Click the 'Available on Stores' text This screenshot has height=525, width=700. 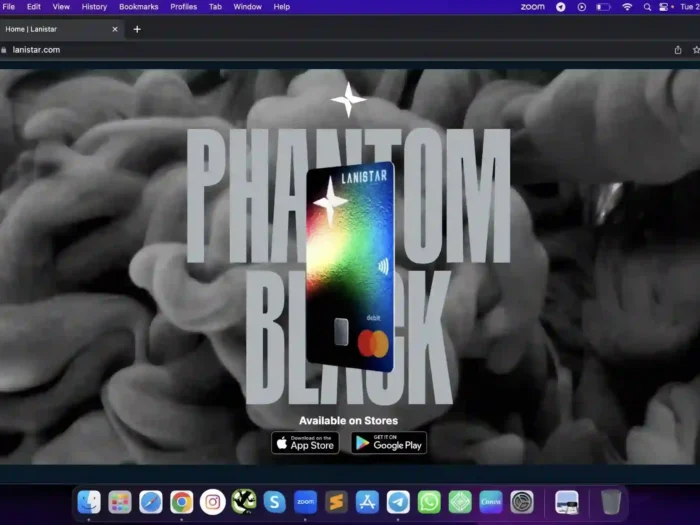click(348, 421)
